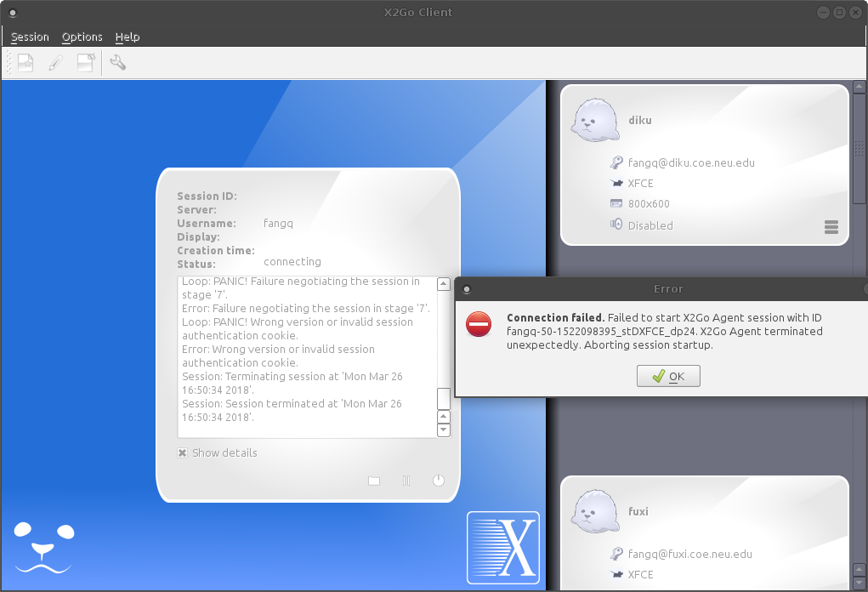Maximize the X2Go Client window

(839, 12)
